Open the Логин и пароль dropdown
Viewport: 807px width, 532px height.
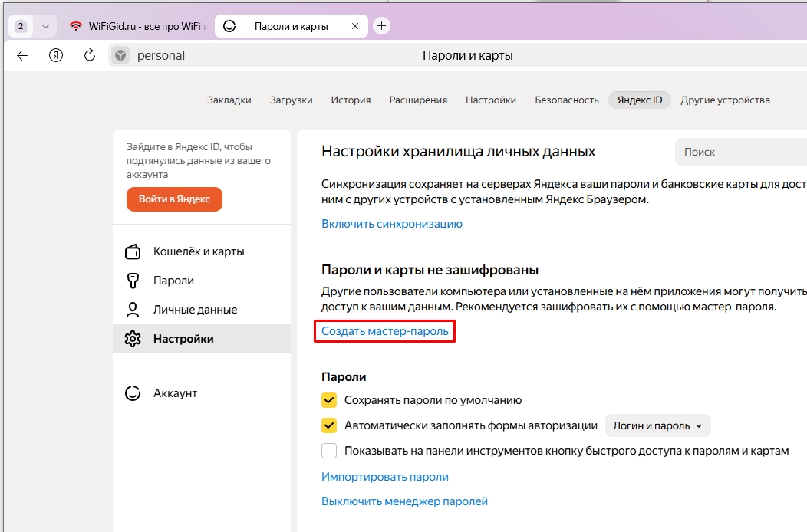tap(657, 425)
